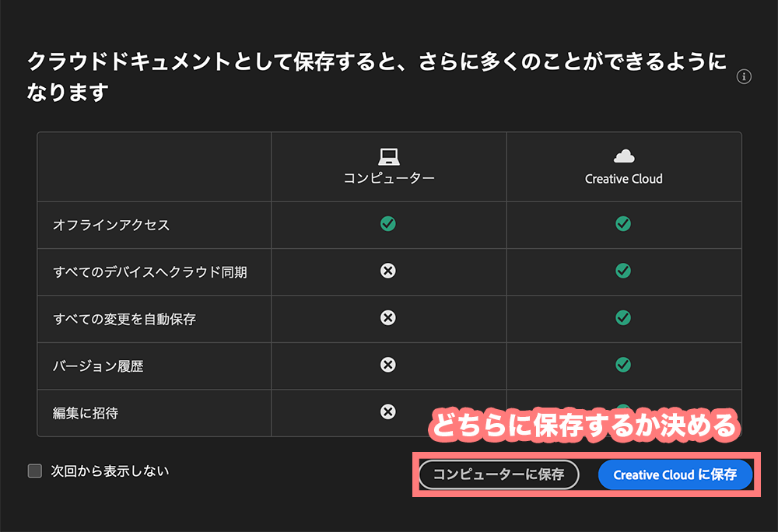The width and height of the screenshot is (778, 532).
Task: Enable the 次回から表示しない checkbox
Action: (x=35, y=471)
